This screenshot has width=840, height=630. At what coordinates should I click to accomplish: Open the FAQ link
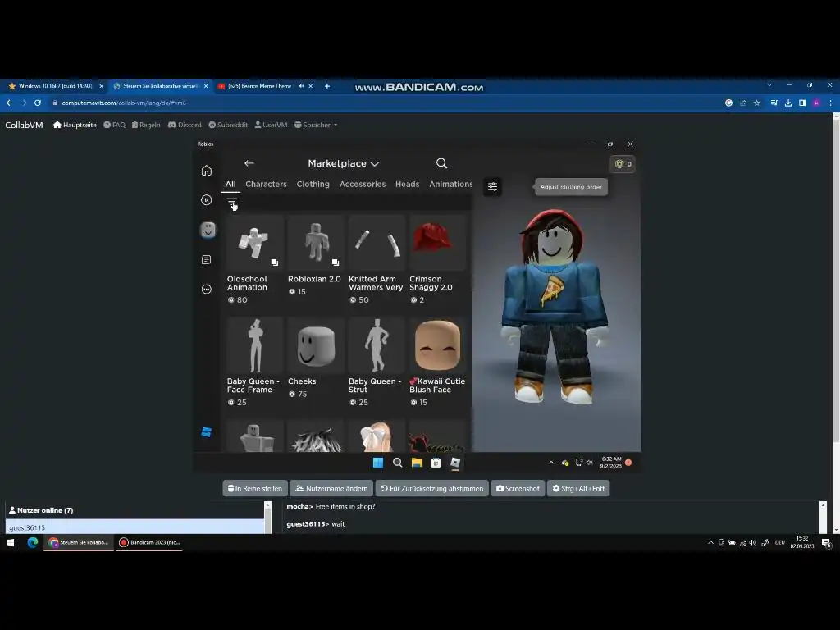click(x=115, y=125)
